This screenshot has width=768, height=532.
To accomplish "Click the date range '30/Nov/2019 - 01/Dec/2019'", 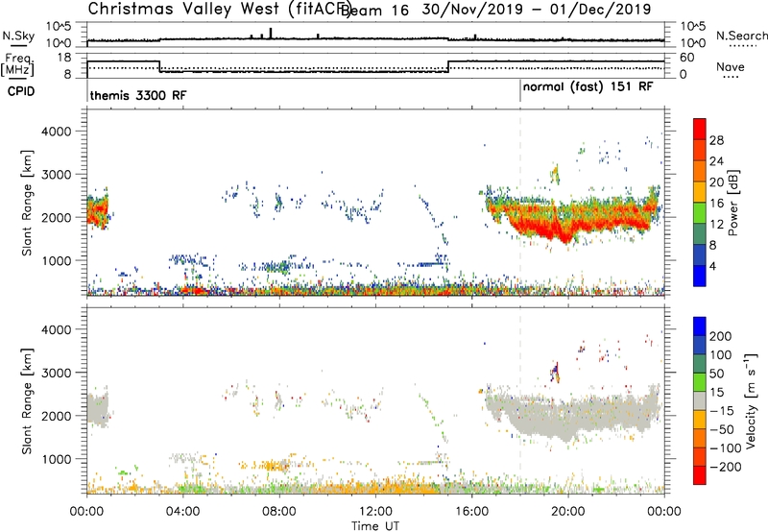I will tap(537, 10).
